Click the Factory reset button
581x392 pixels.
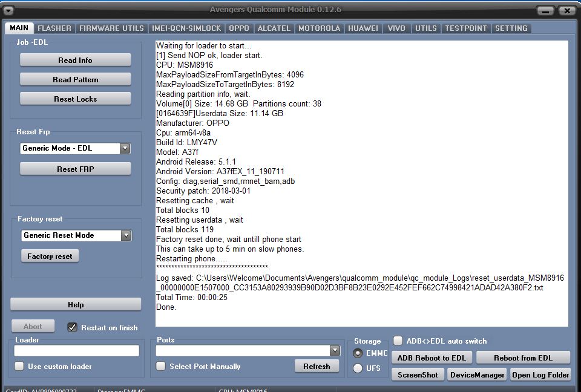tap(50, 256)
